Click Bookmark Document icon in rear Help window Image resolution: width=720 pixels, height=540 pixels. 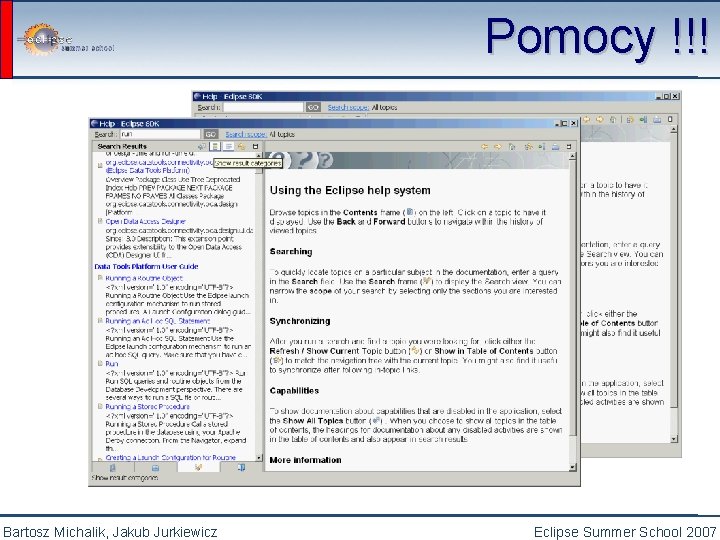(x=643, y=119)
